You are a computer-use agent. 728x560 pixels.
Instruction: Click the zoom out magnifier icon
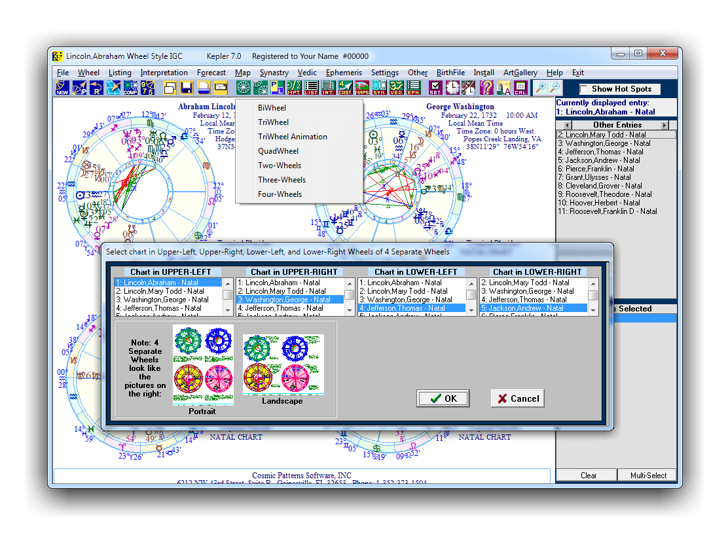[555, 88]
